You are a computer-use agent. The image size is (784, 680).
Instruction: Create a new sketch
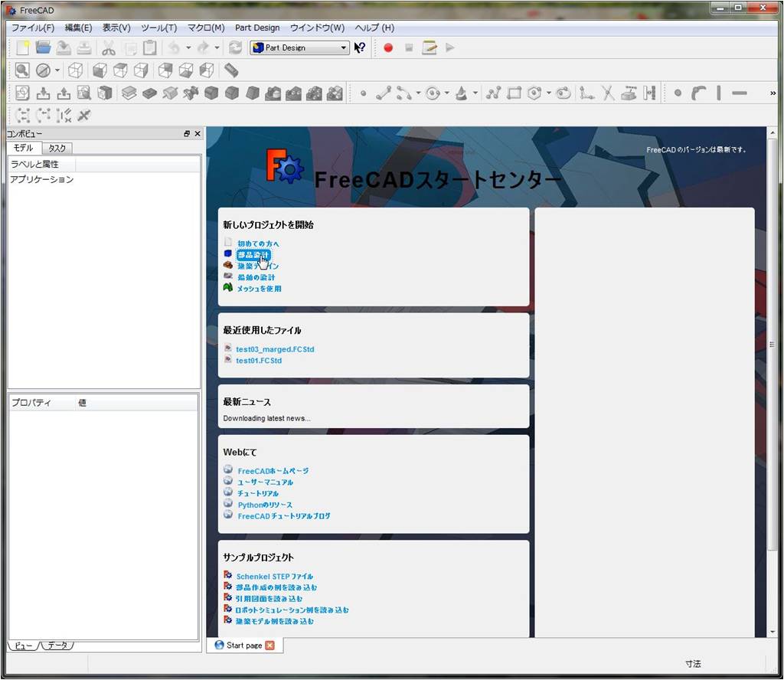22,93
